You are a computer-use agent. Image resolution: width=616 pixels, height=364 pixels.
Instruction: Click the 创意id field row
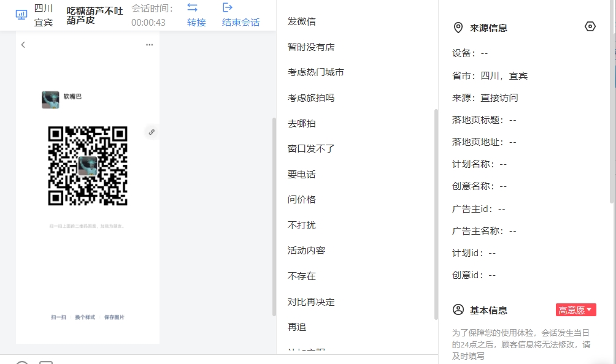coord(474,275)
